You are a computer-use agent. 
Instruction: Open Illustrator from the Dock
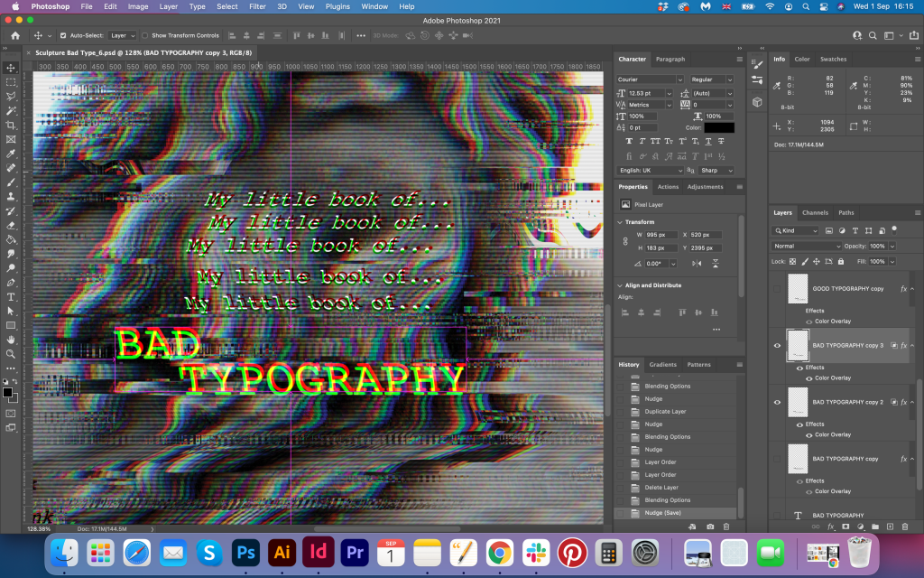point(281,552)
